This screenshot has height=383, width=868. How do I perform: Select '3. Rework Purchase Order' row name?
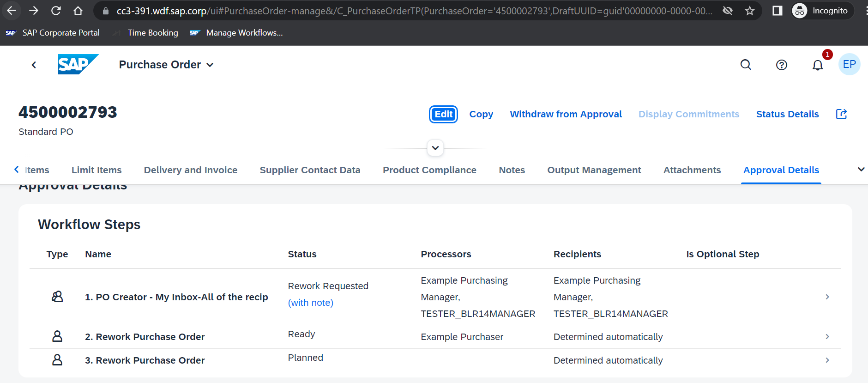pyautogui.click(x=145, y=360)
